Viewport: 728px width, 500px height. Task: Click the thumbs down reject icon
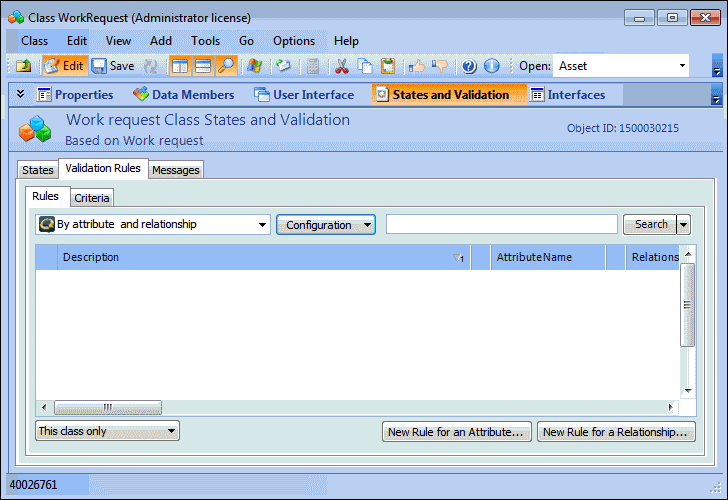point(440,66)
